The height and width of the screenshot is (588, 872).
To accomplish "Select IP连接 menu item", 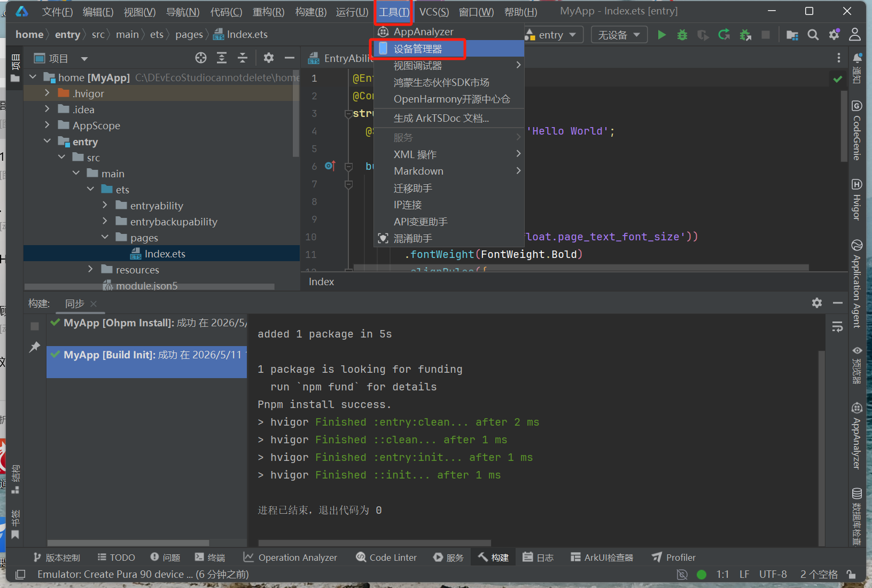I will [x=449, y=205].
